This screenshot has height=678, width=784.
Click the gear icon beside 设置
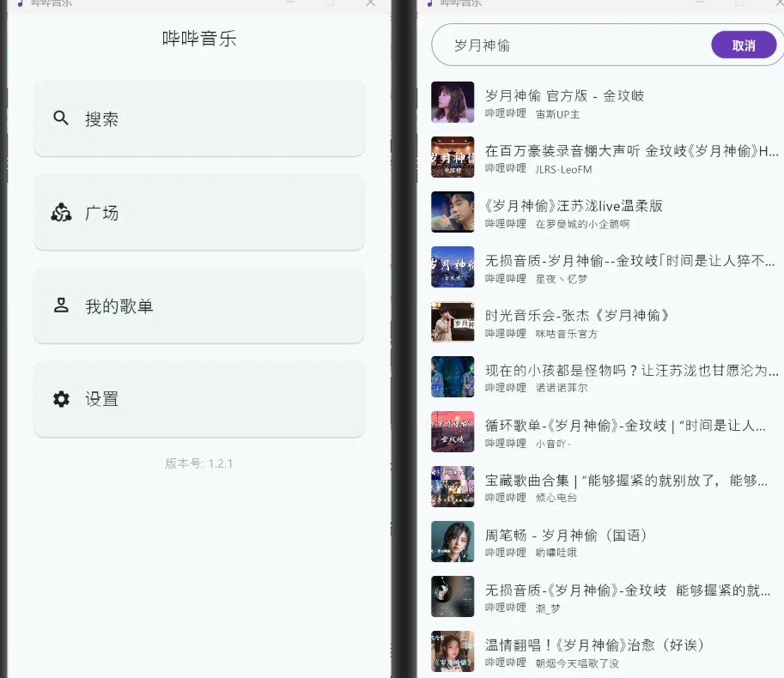click(61, 399)
